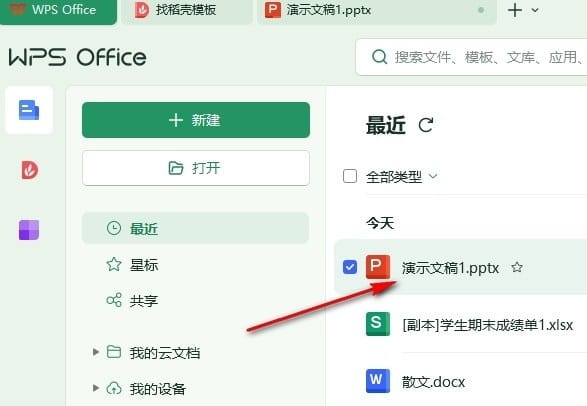Open the file [副本]学生期末成绩单1.xlsx
587x406 pixels.
(x=487, y=325)
